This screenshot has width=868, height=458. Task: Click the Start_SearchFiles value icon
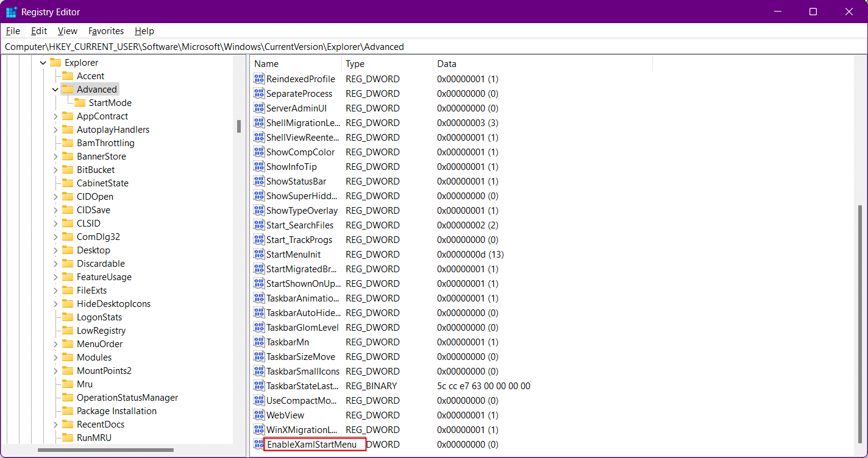(259, 225)
